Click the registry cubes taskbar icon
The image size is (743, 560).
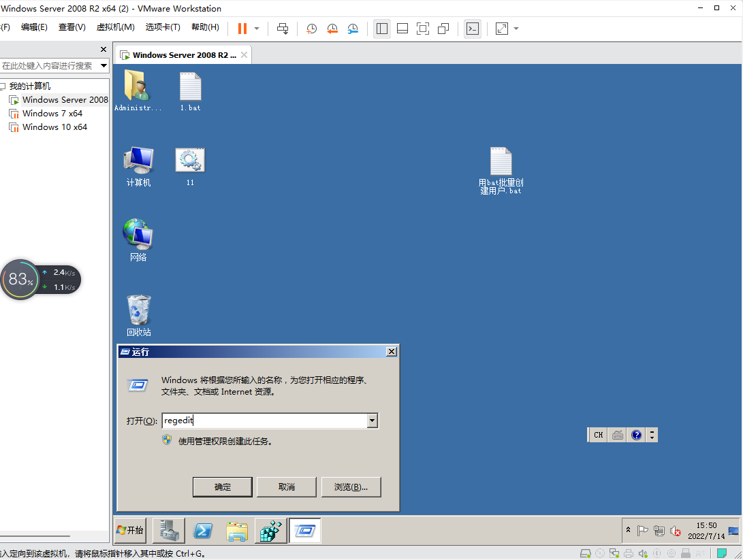pos(270,530)
